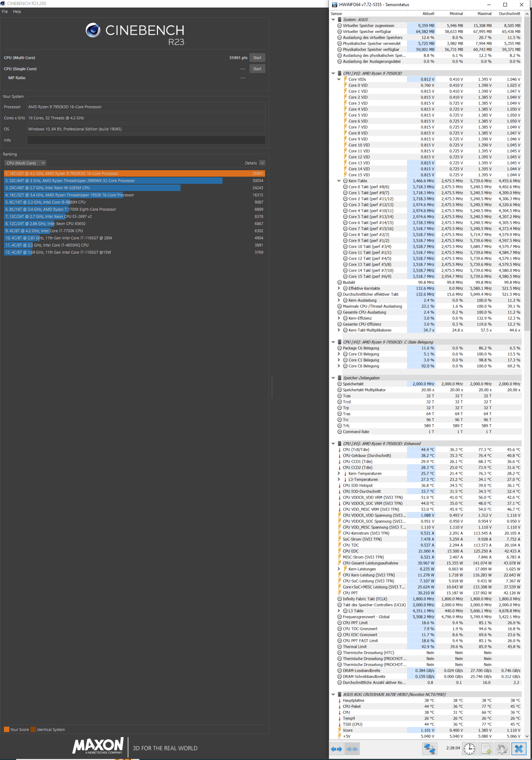Click the HWiNFO64 title bar app icon
The image size is (532, 760).
click(x=335, y=5)
